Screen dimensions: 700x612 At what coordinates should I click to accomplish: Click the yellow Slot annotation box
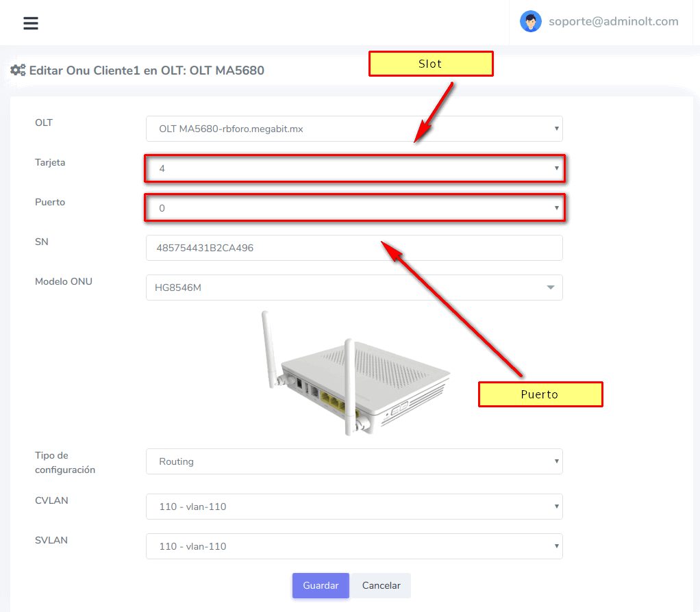(x=431, y=64)
